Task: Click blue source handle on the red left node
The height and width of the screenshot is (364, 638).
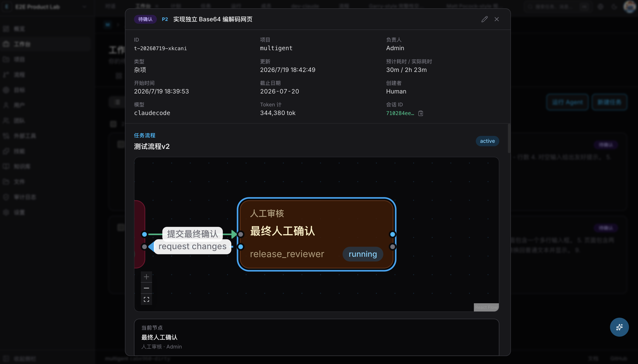Action: coord(144,234)
